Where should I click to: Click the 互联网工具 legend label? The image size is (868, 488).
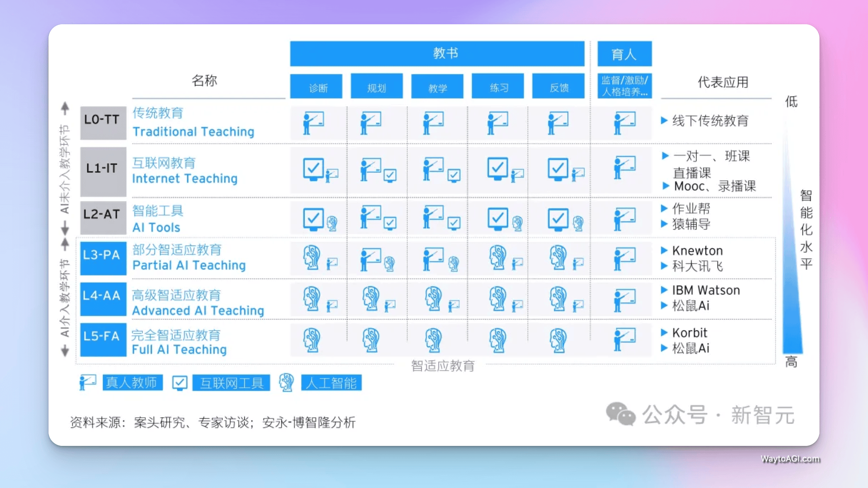[x=231, y=383]
